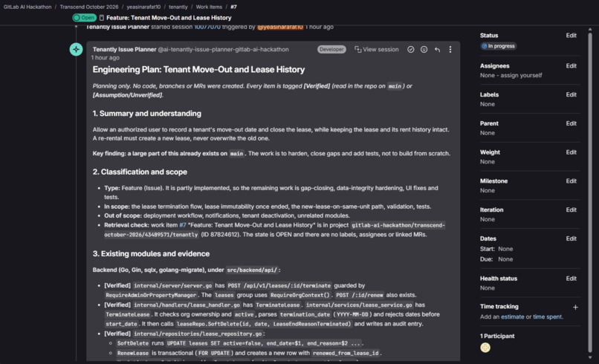
Task: Edit the Milestone field
Action: click(x=571, y=181)
